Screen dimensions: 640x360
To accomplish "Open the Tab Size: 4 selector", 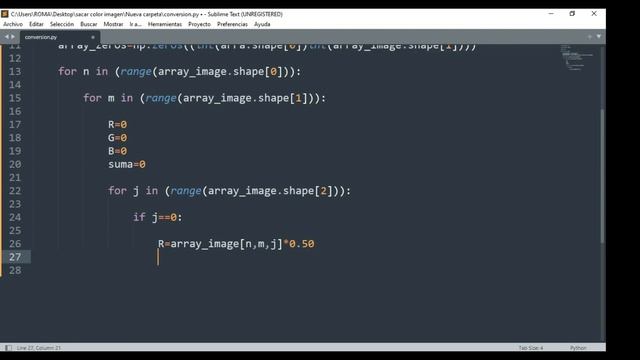I will [x=531, y=348].
